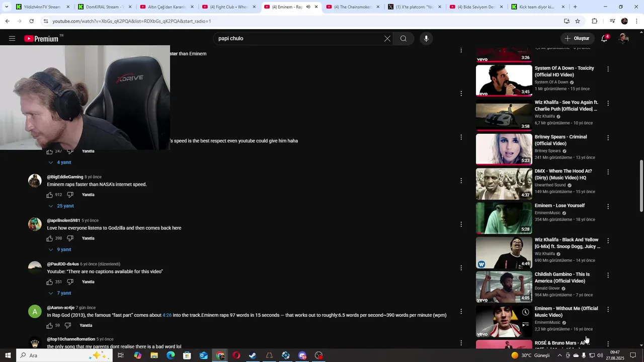644x362 pixels.
Task: Dislike the aprilnolen5981 comment
Action: (70, 238)
